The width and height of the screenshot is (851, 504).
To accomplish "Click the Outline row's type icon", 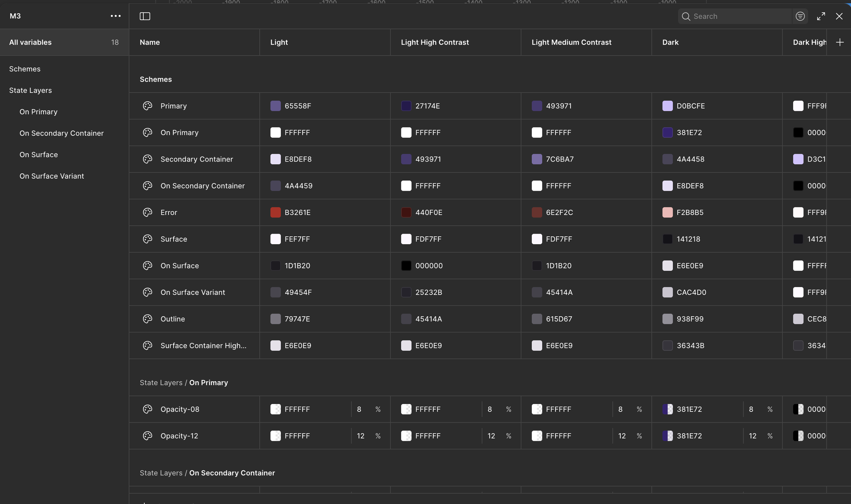I will click(x=147, y=319).
